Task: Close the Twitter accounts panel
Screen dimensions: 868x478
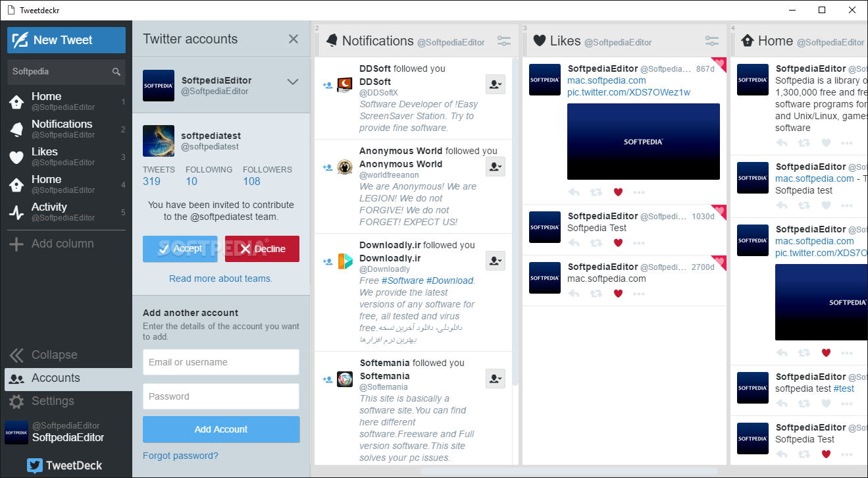Action: 294,39
